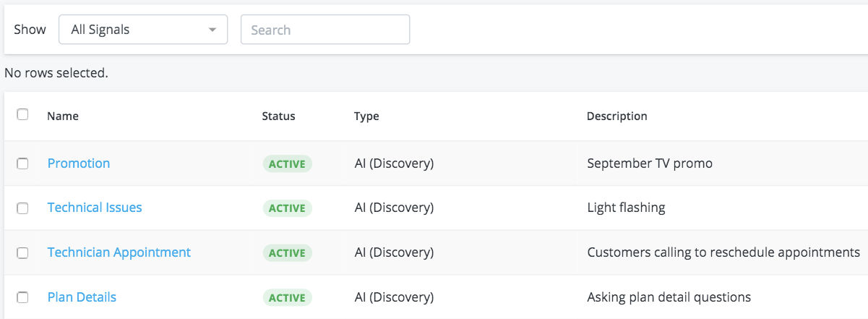The height and width of the screenshot is (319, 868).
Task: Go to Technician Appointment signal
Action: (x=119, y=252)
